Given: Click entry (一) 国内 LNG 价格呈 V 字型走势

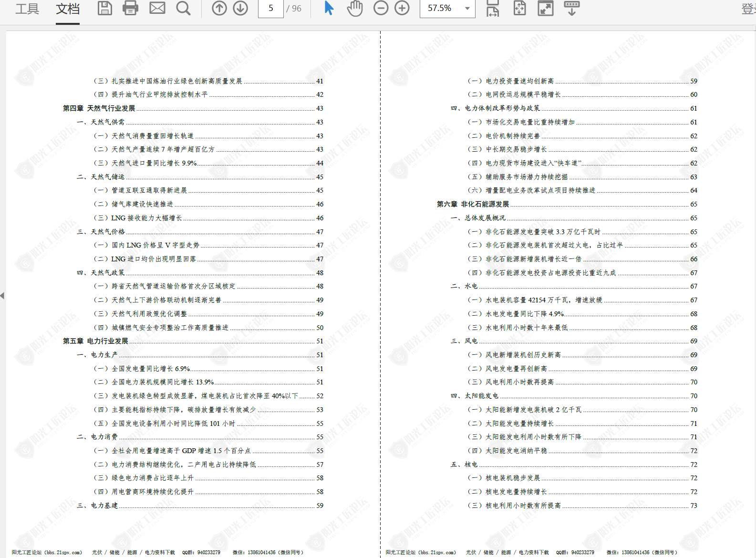Looking at the screenshot, I should [x=208, y=245].
